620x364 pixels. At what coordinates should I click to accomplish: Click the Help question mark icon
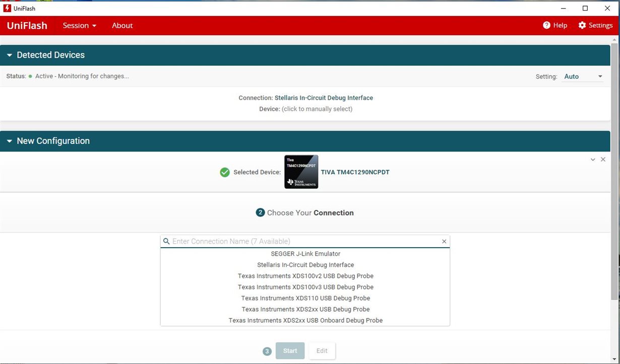pyautogui.click(x=546, y=25)
